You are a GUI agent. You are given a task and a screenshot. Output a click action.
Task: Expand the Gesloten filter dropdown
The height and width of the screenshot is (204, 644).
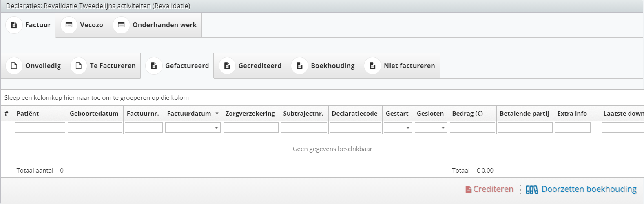pos(443,128)
